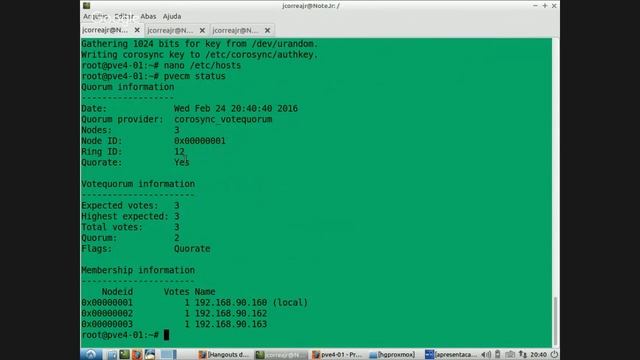Click the 'Quorum information' heading
Viewport: 640px width, 360px height.
(x=128, y=87)
